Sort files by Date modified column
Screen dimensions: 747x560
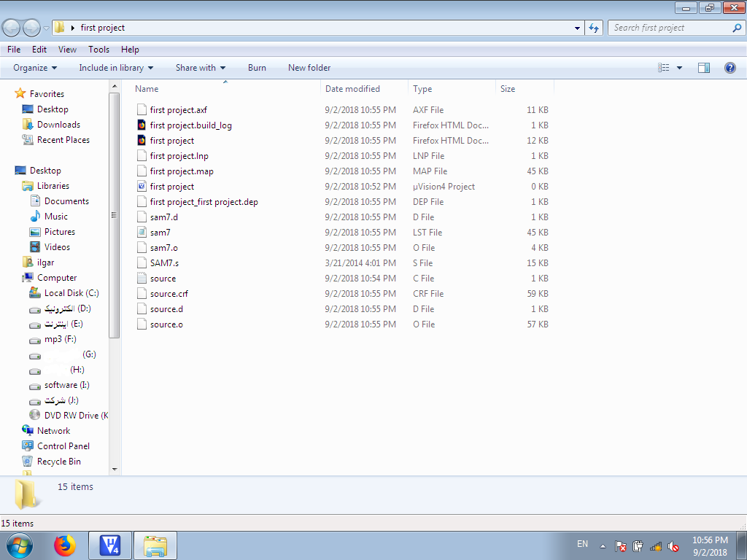[352, 89]
